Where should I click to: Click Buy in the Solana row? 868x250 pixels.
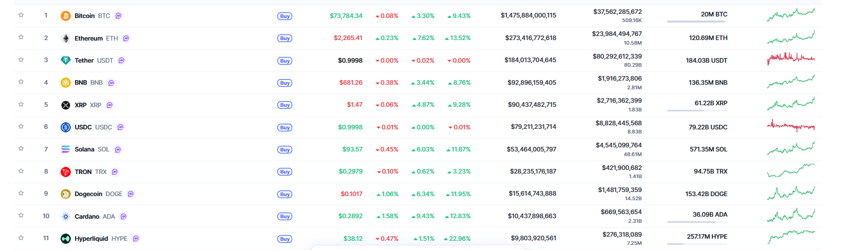[x=285, y=149]
